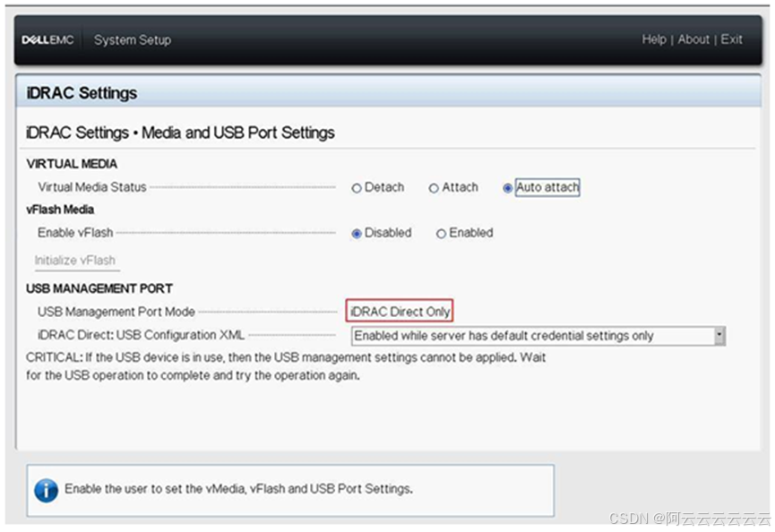Image resolution: width=775 pixels, height=532 pixels.
Task: Select the Detach virtual media option
Action: 357,187
